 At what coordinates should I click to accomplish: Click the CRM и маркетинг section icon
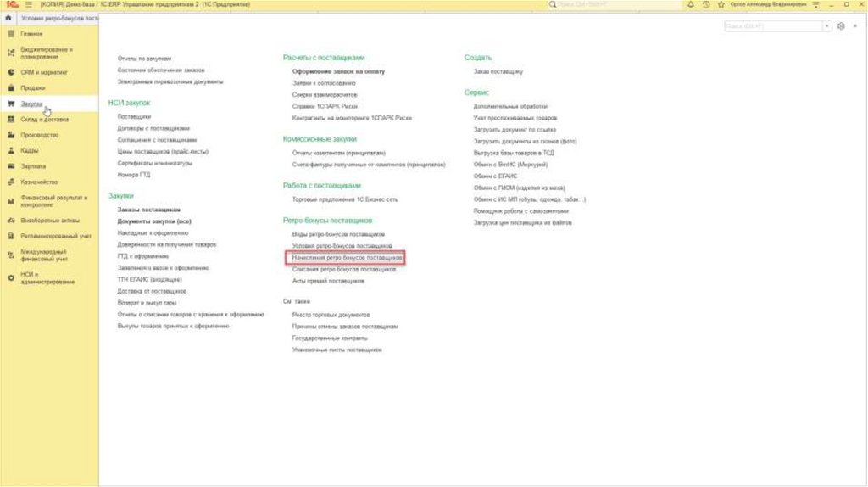pos(11,72)
